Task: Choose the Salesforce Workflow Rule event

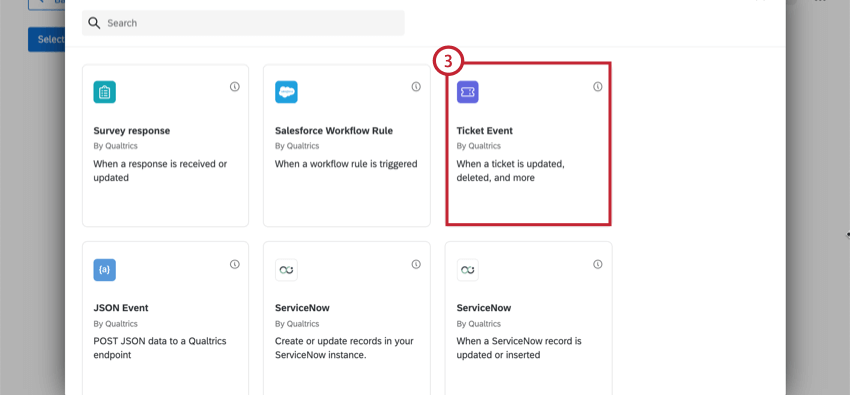Action: (x=334, y=131)
